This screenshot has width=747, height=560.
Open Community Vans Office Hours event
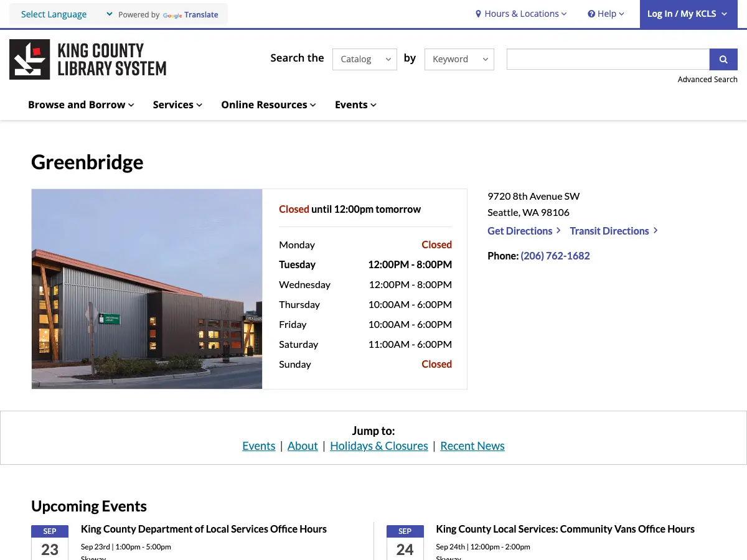pos(565,529)
